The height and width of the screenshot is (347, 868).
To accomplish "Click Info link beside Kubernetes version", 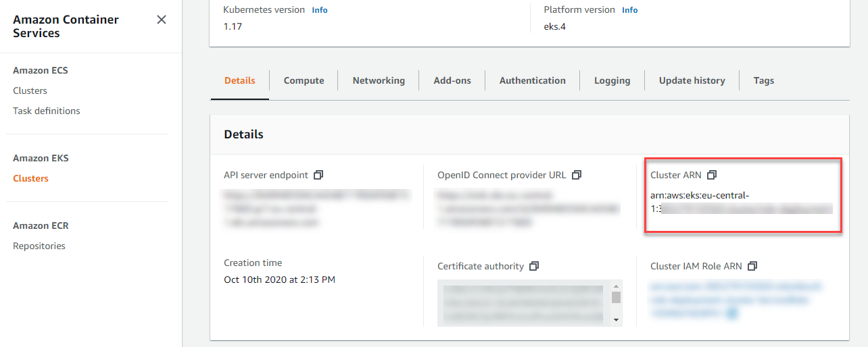I will coord(320,10).
